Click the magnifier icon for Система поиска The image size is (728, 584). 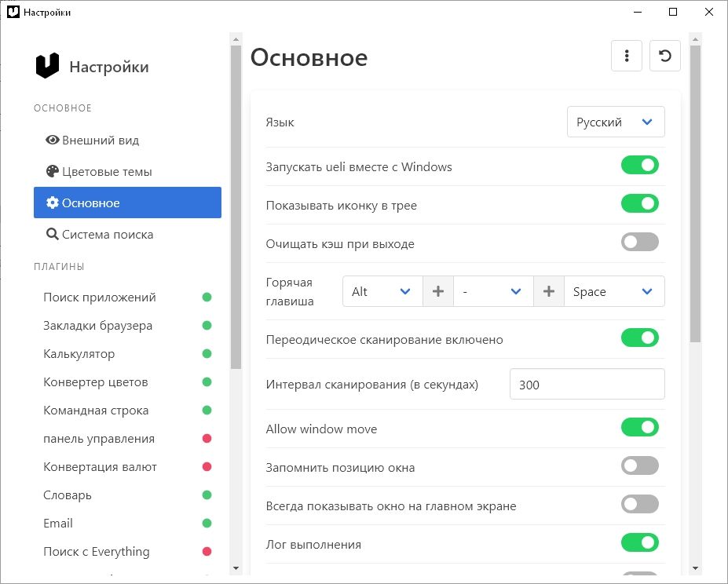click(x=53, y=235)
